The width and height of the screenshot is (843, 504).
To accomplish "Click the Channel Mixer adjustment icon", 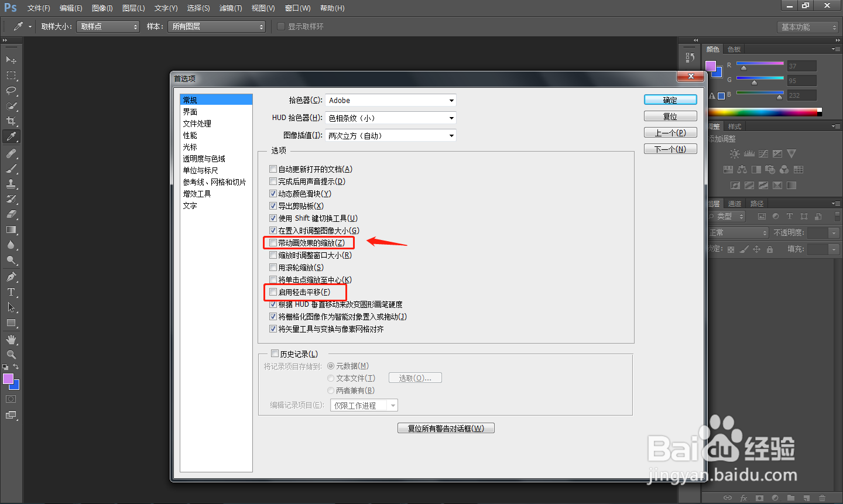I will [784, 170].
